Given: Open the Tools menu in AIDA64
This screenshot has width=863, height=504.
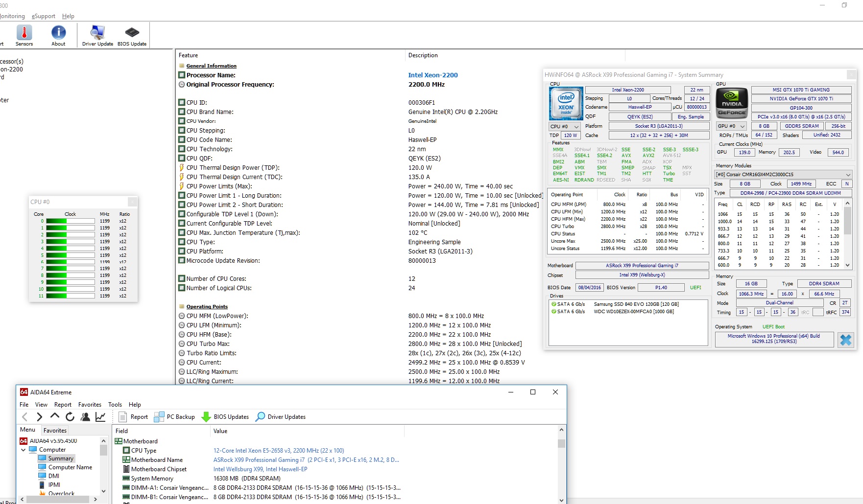Looking at the screenshot, I should (115, 405).
